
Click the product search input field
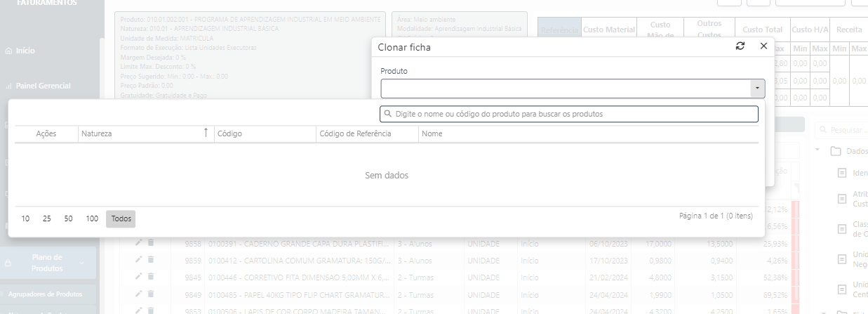(x=569, y=114)
